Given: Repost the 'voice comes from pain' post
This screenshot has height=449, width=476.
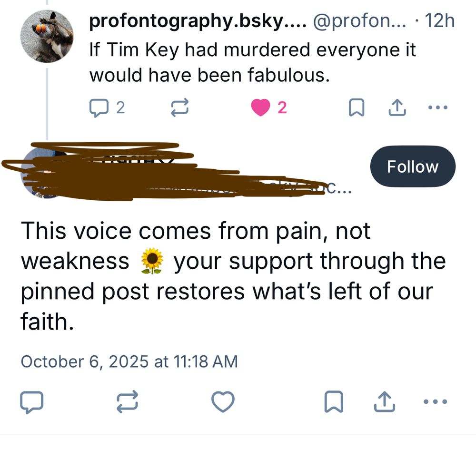Looking at the screenshot, I should (128, 402).
